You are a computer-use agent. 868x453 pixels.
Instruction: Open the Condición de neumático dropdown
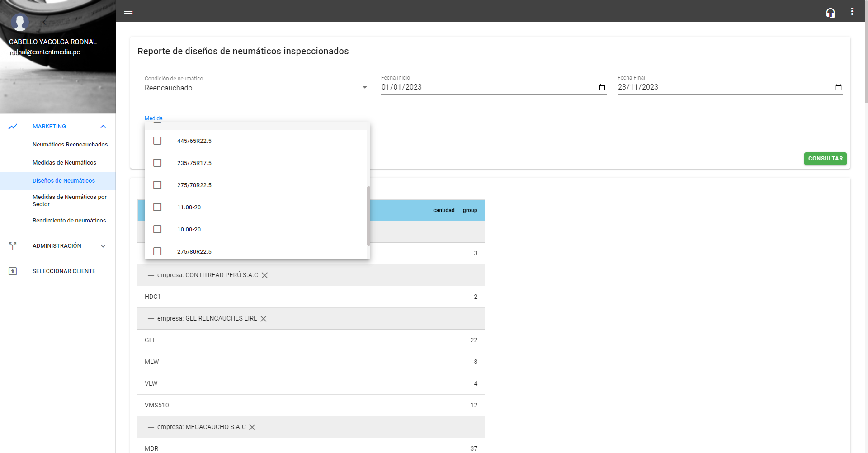(x=257, y=88)
